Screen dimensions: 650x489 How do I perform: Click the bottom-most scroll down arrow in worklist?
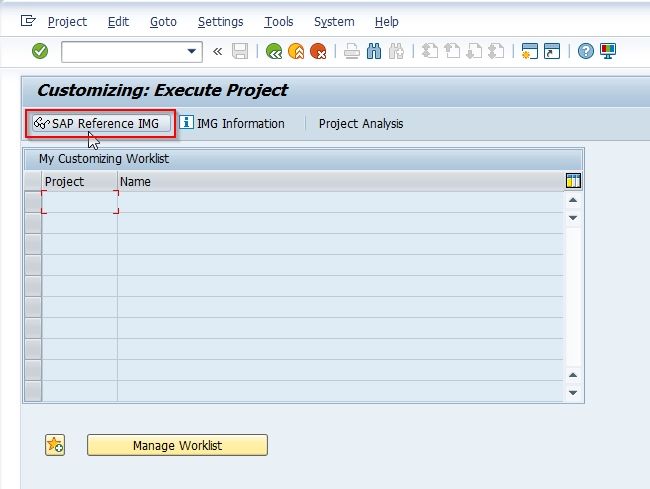573,393
